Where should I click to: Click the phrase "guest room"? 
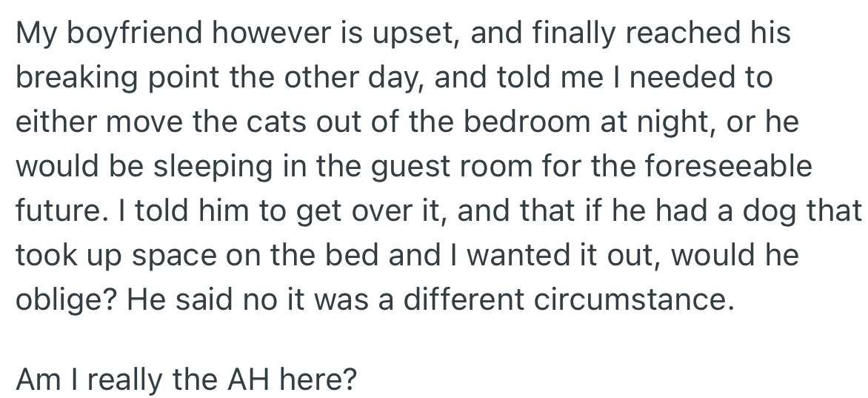click(418, 167)
